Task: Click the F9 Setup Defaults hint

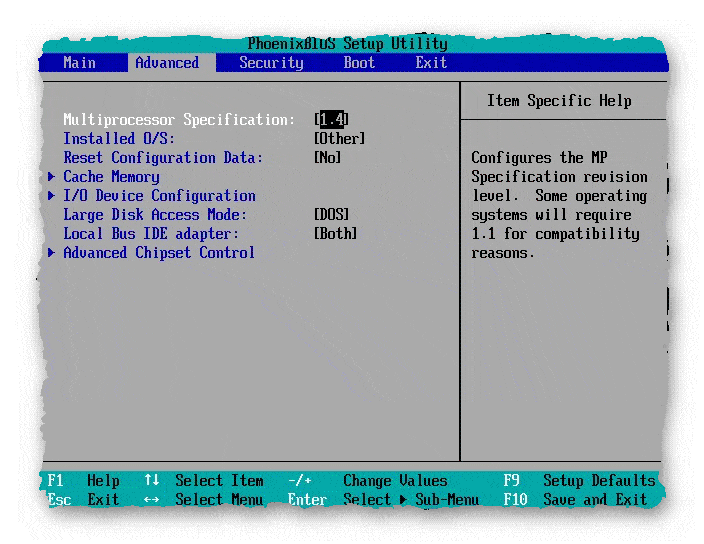Action: pyautogui.click(x=579, y=481)
